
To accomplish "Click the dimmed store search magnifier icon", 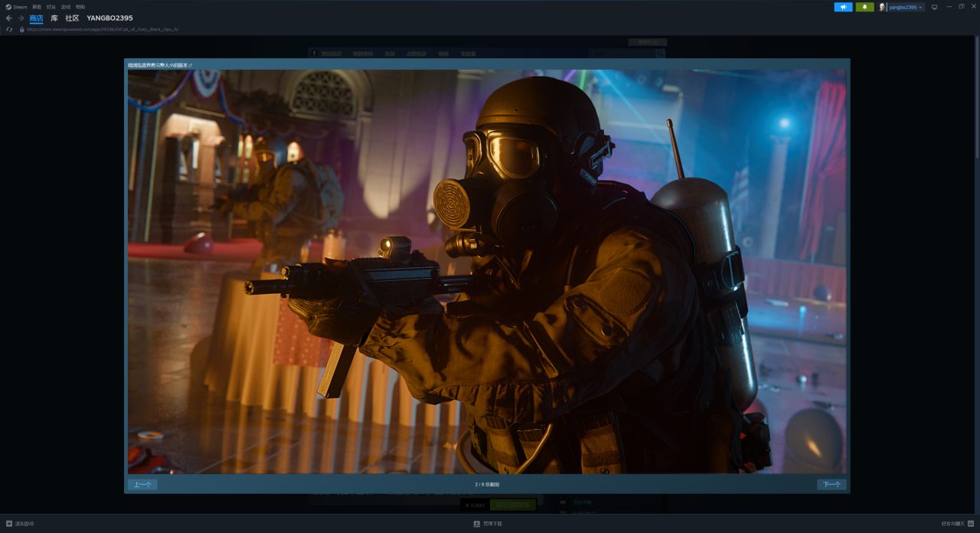I will pyautogui.click(x=660, y=54).
